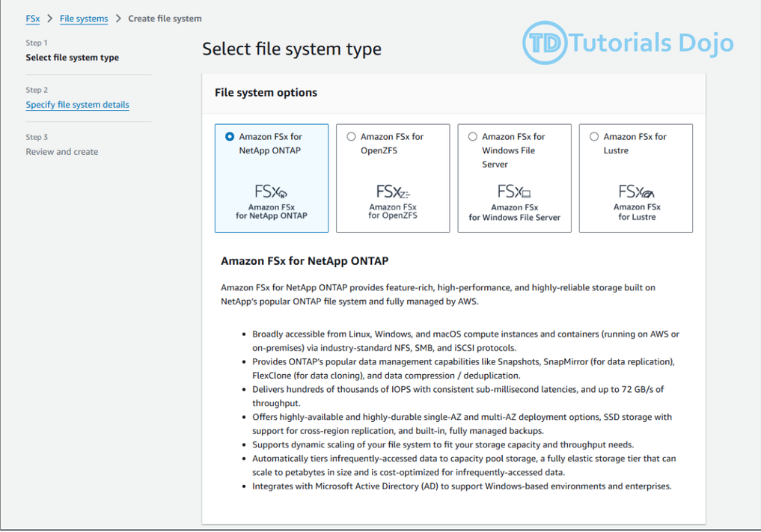Viewport: 761px width, 532px height.
Task: Click the Step 2 label
Action: pos(37,90)
